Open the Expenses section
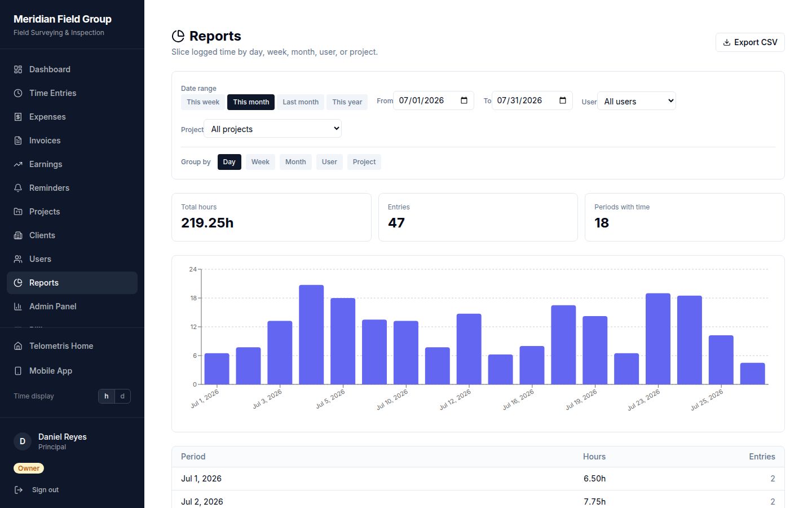The image size is (812, 508). click(72, 117)
